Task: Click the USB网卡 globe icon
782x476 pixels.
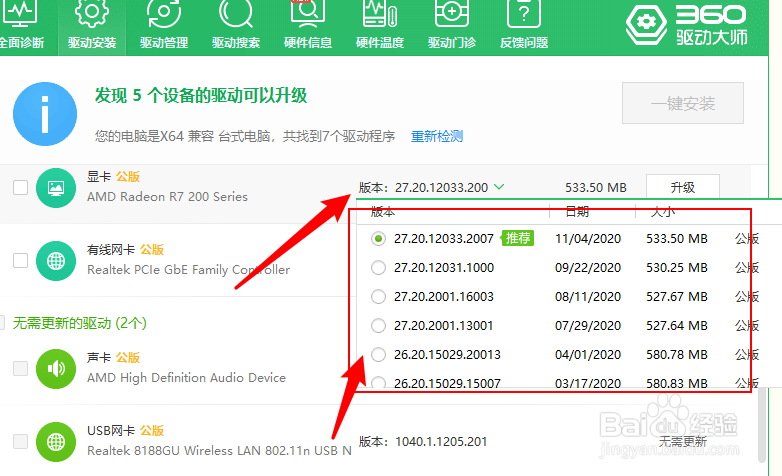Action: coord(56,442)
